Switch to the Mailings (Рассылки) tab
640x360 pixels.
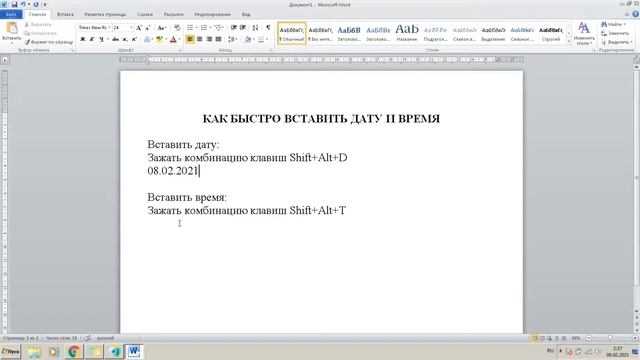173,14
